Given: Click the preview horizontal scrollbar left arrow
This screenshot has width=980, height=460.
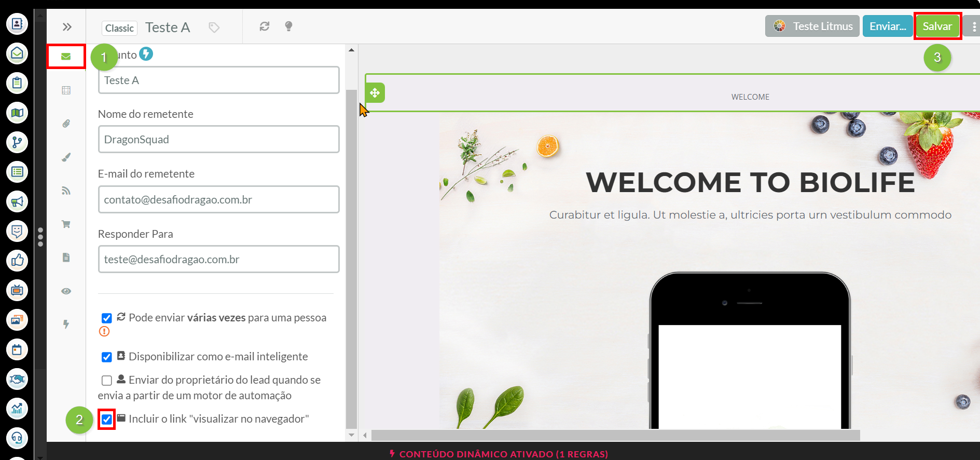Looking at the screenshot, I should (x=365, y=435).
